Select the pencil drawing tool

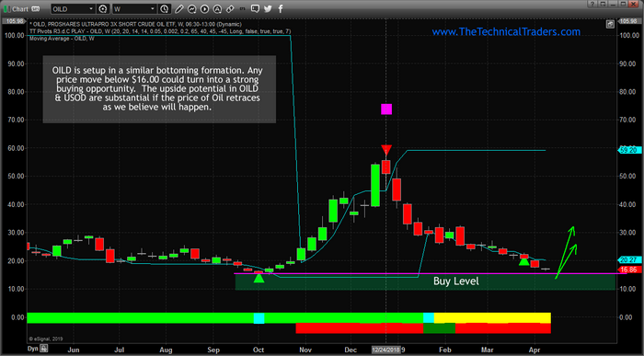[178, 8]
